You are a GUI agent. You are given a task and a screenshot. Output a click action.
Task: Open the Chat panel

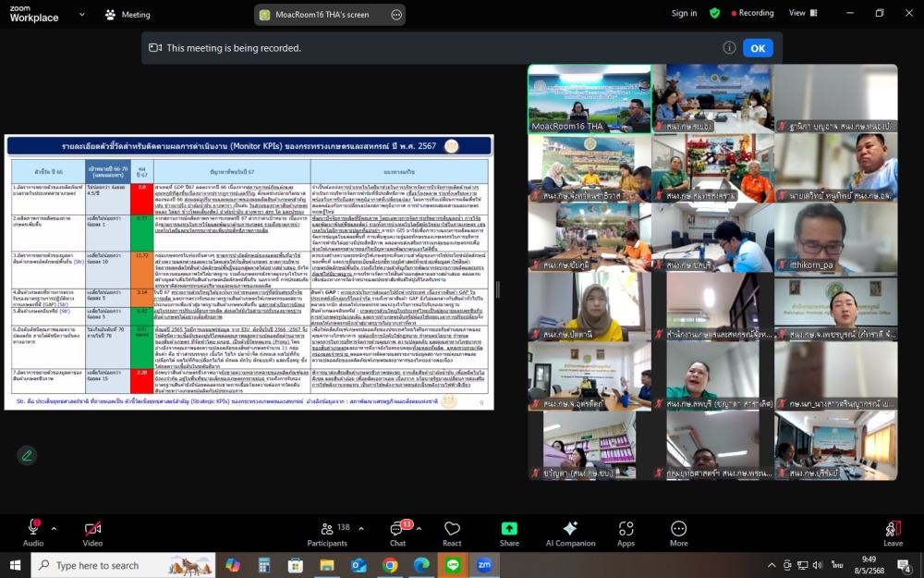[397, 529]
